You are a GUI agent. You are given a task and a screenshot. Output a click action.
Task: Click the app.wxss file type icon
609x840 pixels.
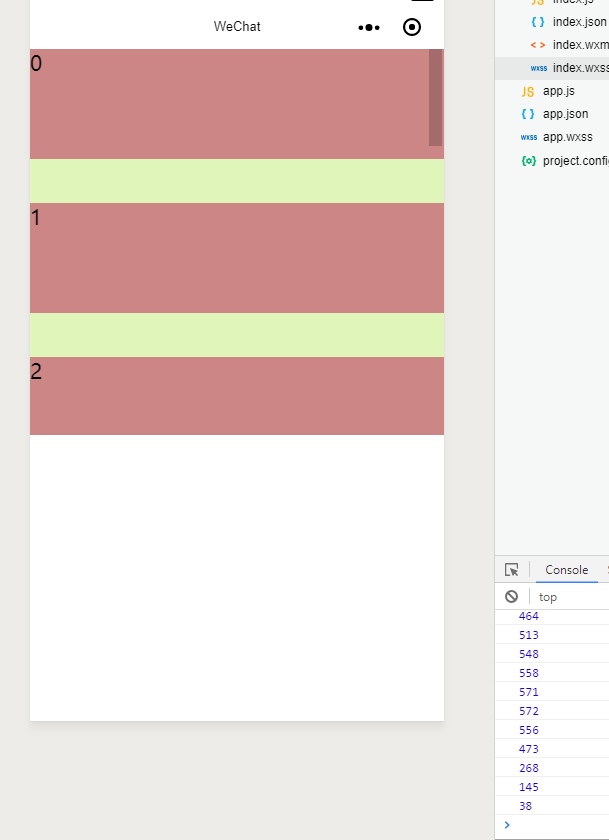(x=529, y=138)
